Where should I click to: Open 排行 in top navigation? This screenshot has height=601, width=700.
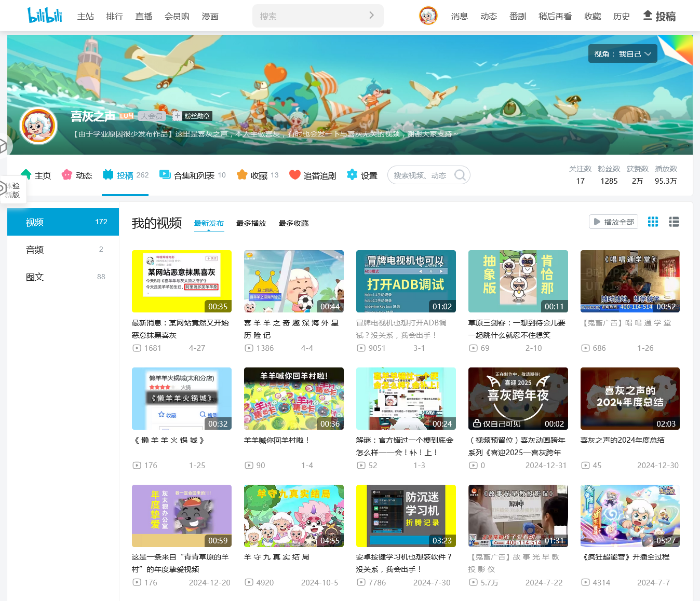(x=115, y=17)
